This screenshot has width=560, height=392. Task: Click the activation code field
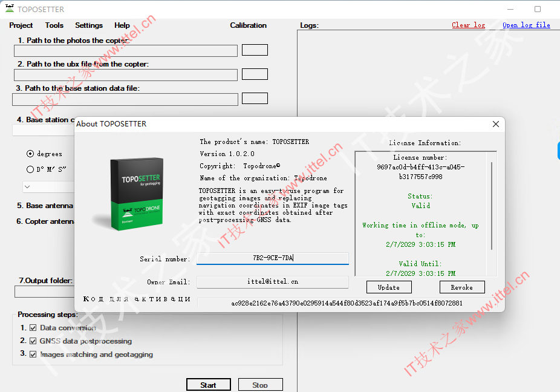pyautogui.click(x=347, y=304)
